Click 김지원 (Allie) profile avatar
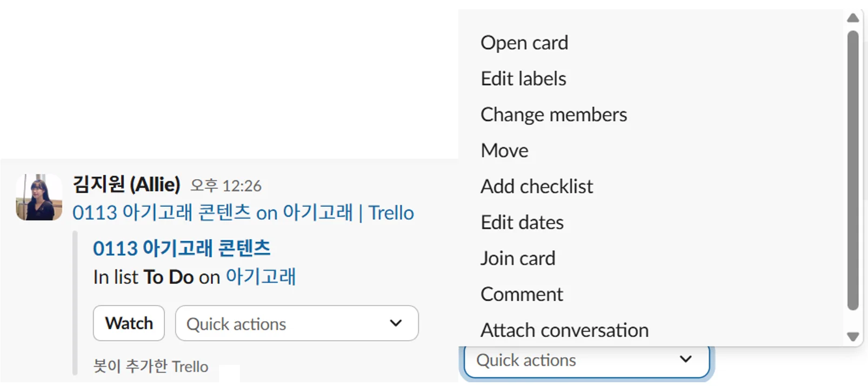868x386 pixels. (x=39, y=197)
